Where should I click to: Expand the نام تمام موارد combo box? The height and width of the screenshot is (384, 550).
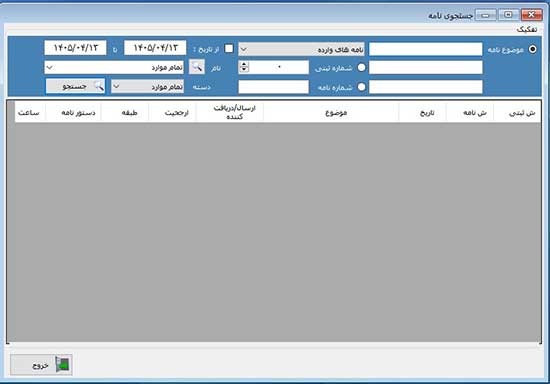114,67
